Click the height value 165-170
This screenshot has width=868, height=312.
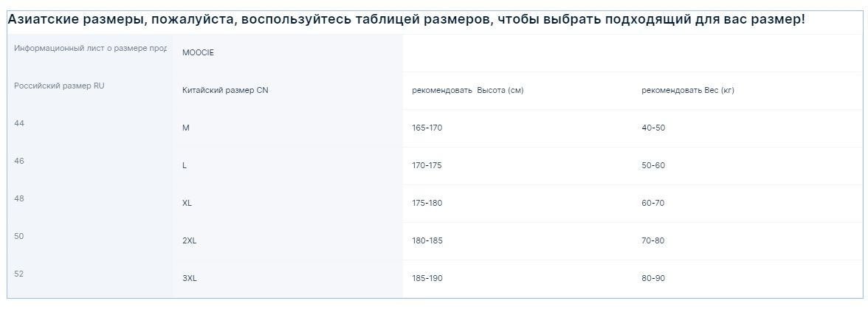click(x=427, y=128)
